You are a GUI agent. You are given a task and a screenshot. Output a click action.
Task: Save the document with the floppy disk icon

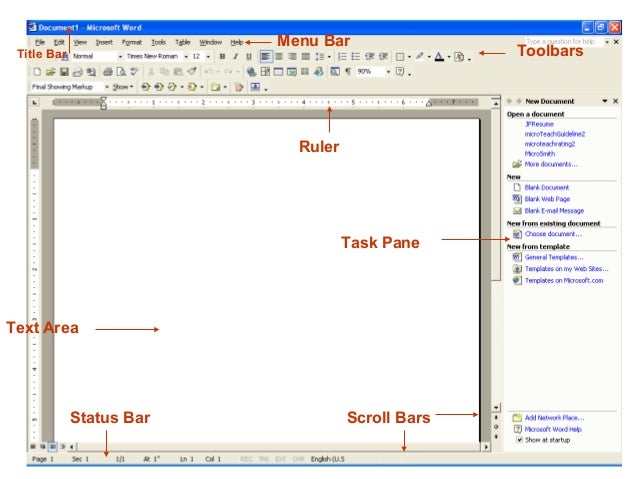tap(64, 72)
